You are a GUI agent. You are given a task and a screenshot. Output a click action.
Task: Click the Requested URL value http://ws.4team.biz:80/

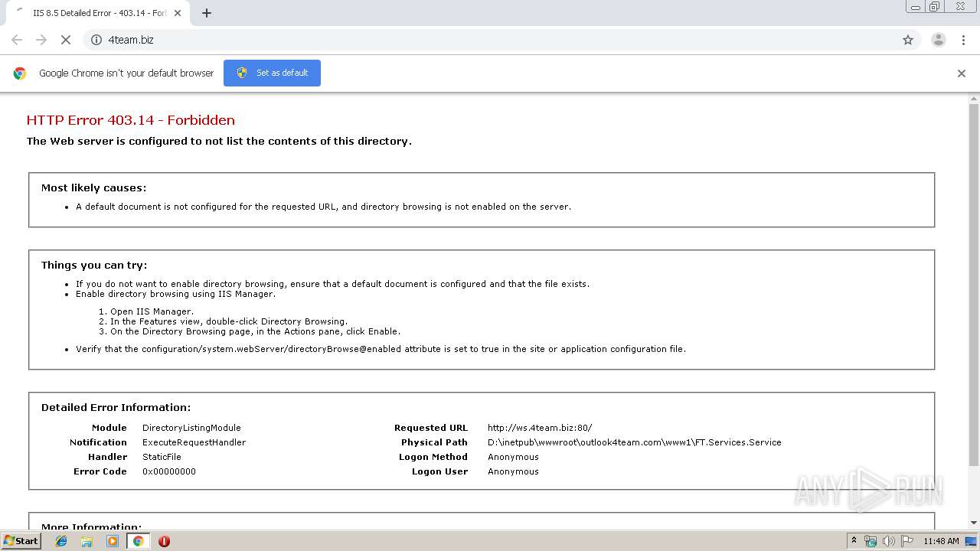(540, 428)
